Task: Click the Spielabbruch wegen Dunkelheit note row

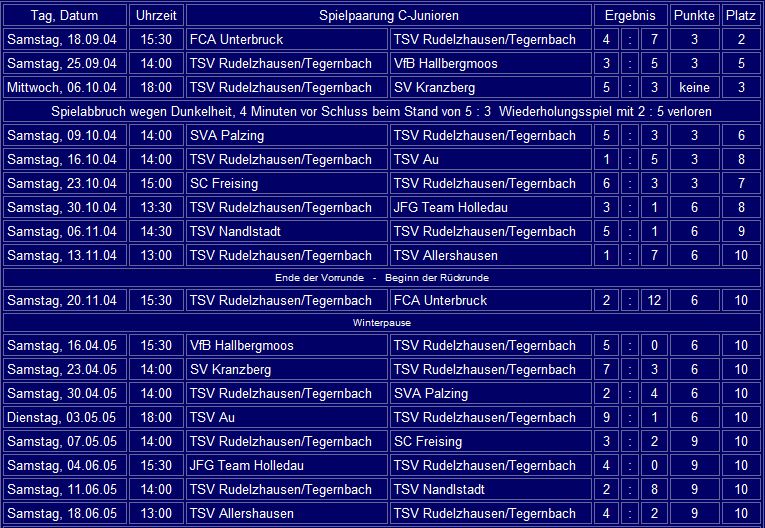Action: 382,111
